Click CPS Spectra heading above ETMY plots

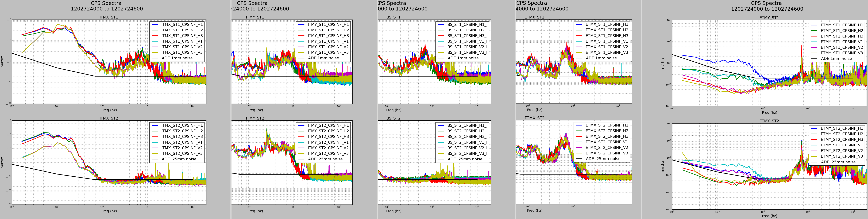[x=766, y=3]
